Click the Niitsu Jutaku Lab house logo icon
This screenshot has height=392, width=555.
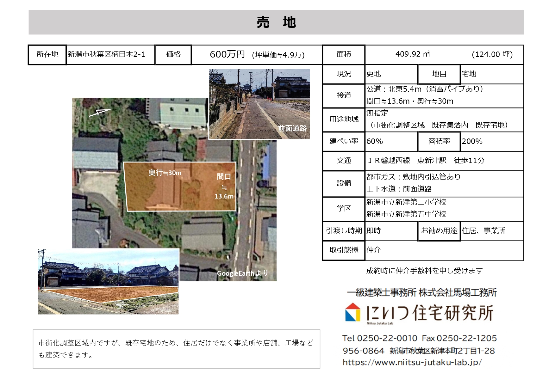tap(353, 312)
